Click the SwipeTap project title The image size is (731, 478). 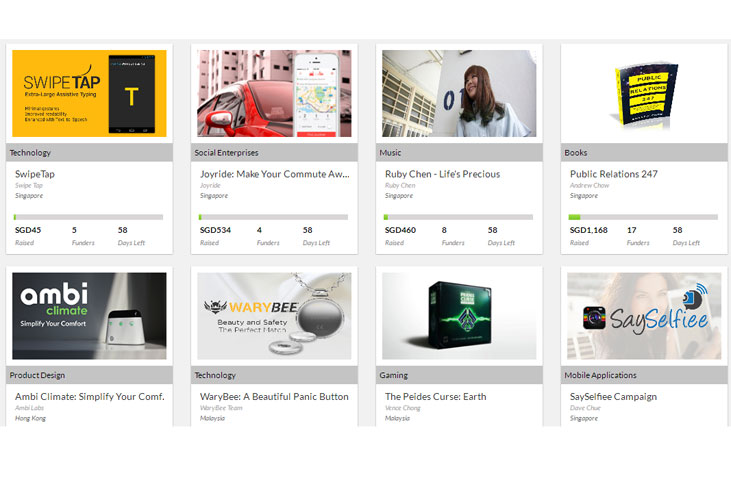tap(35, 174)
